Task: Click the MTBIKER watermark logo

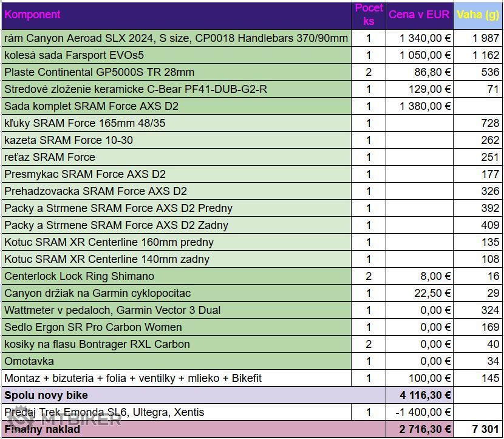Action: click(x=64, y=419)
